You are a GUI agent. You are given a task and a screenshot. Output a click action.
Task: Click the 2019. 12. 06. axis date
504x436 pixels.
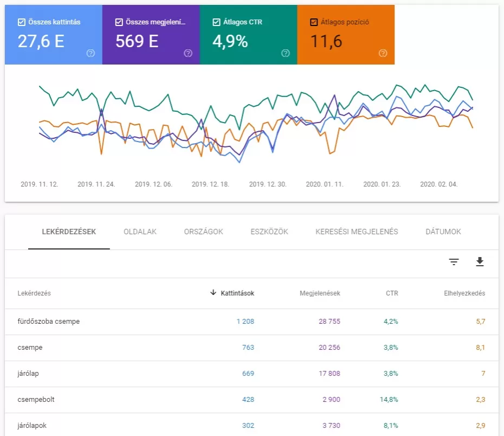click(x=153, y=184)
